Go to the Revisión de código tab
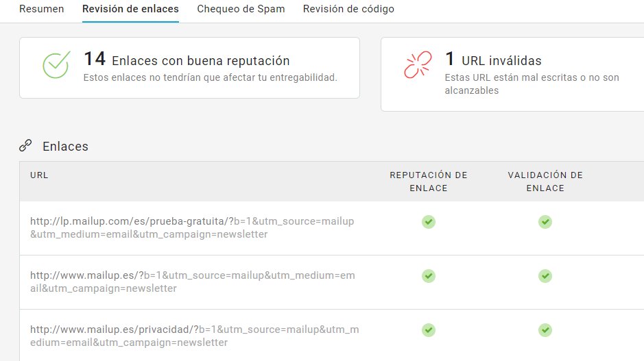Viewport: 644px width, 361px height. pyautogui.click(x=348, y=9)
